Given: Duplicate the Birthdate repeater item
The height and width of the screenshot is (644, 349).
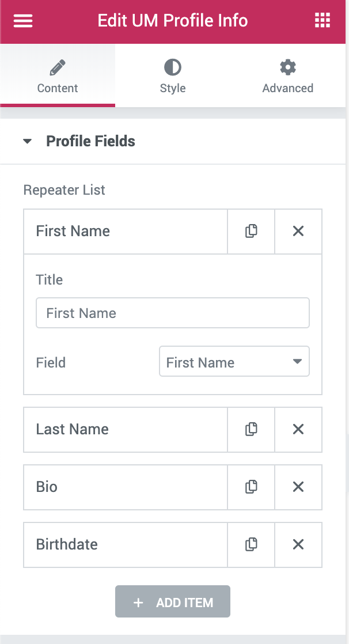Looking at the screenshot, I should coord(251,544).
